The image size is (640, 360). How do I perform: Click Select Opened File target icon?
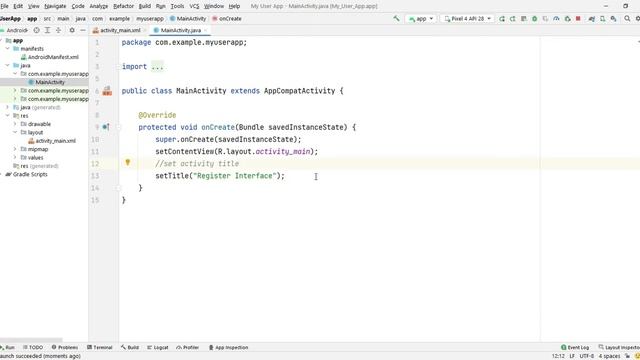(x=36, y=30)
